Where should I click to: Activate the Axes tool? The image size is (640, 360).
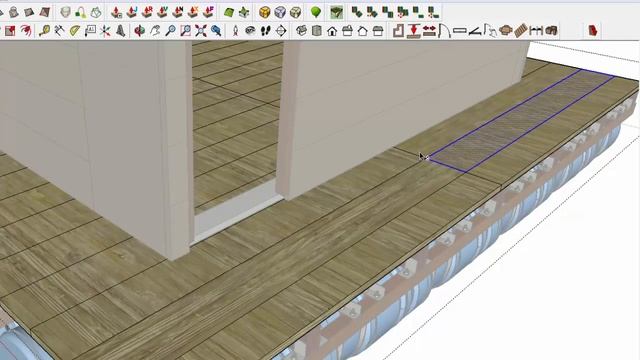(105, 31)
